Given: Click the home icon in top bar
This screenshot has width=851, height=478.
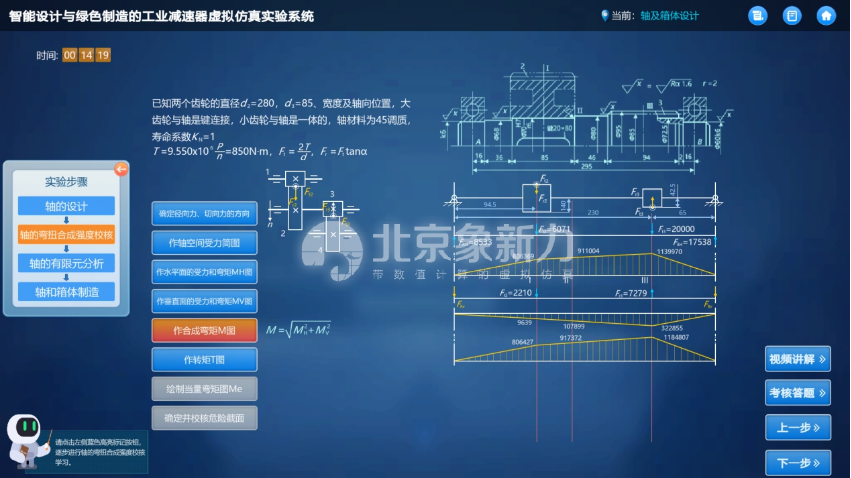Looking at the screenshot, I should [825, 15].
